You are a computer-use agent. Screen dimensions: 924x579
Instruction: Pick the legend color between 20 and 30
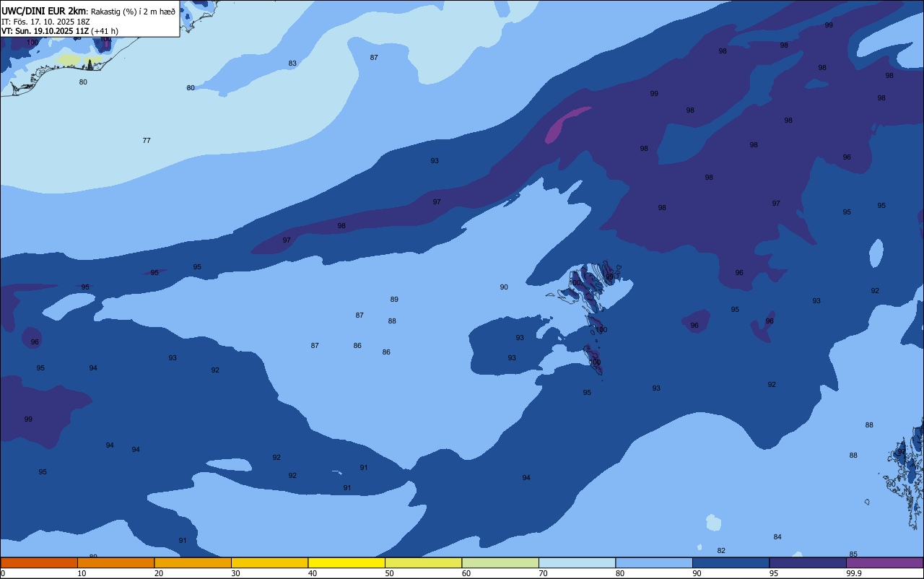[x=193, y=562]
